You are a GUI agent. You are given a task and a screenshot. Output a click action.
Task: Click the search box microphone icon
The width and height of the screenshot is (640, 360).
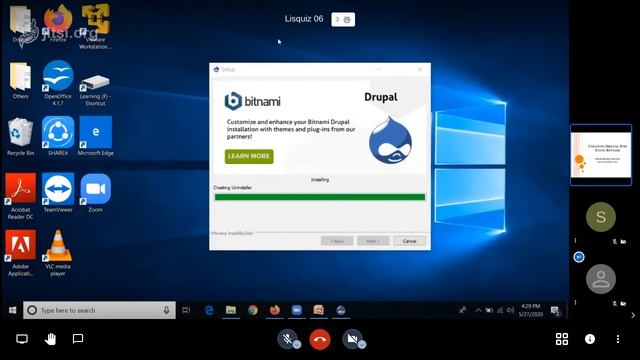point(166,310)
